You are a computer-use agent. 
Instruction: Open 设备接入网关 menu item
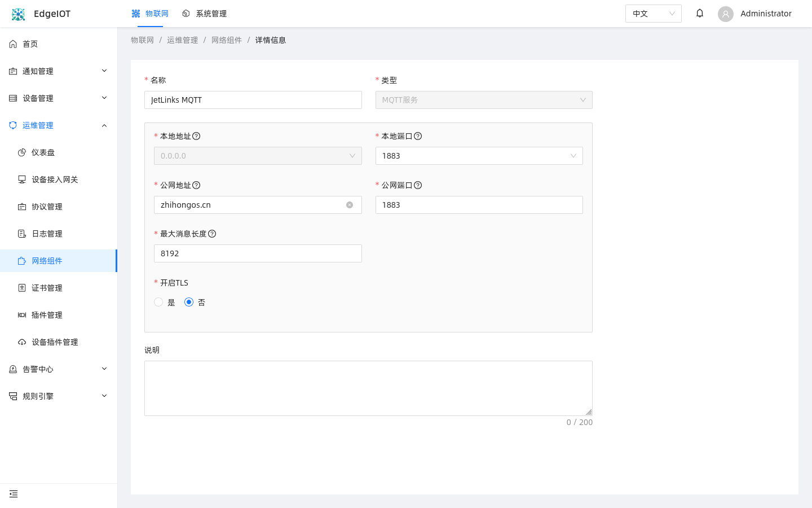click(x=59, y=179)
